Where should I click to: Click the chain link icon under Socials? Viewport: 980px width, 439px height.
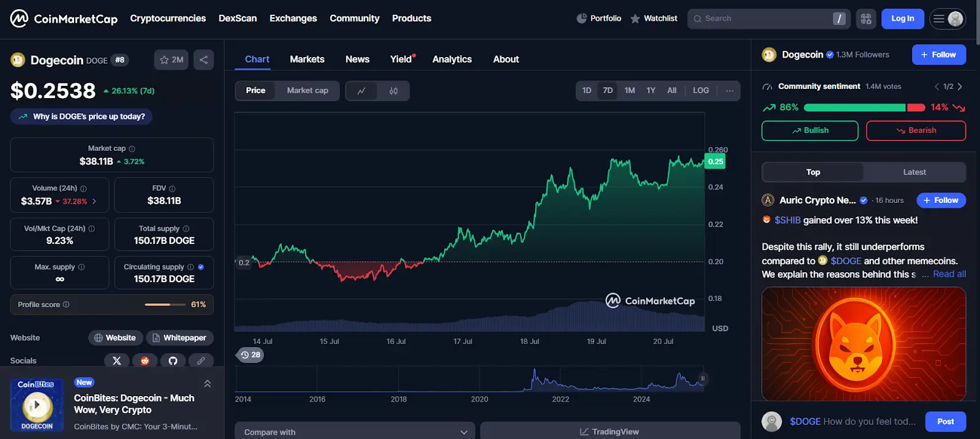point(201,361)
